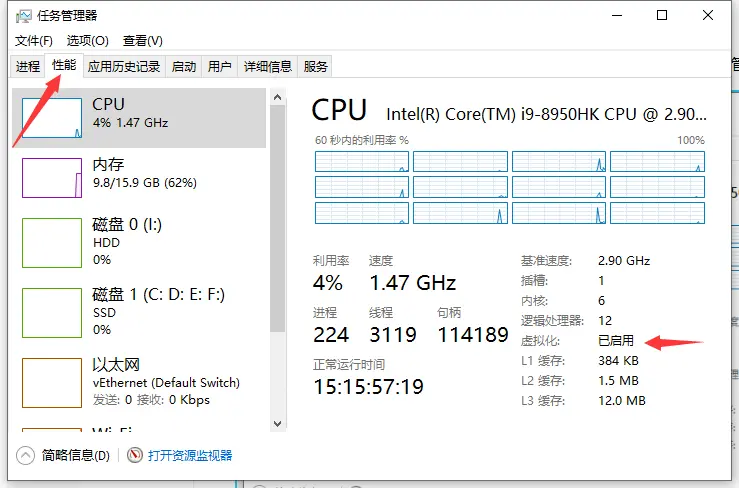Select the 内存 memory graph icon
The width and height of the screenshot is (739, 488).
point(52,177)
